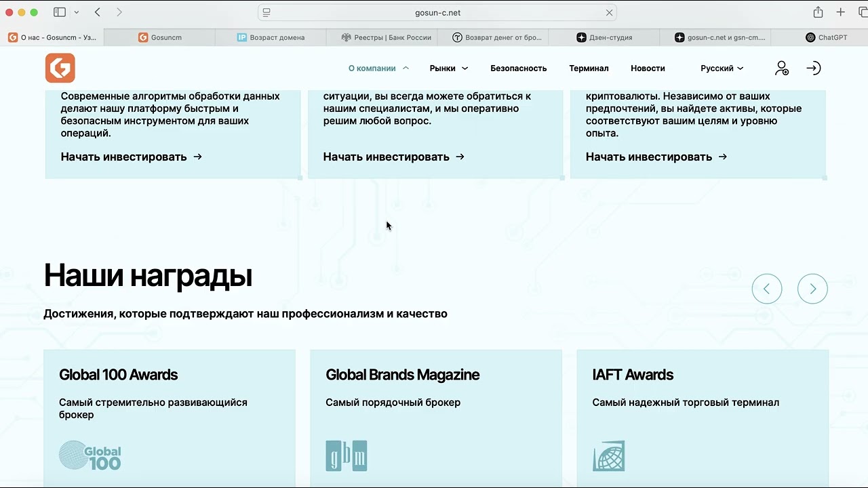Screen dimensions: 868x488
Task: Click the IAFT globe logo
Action: 608,455
